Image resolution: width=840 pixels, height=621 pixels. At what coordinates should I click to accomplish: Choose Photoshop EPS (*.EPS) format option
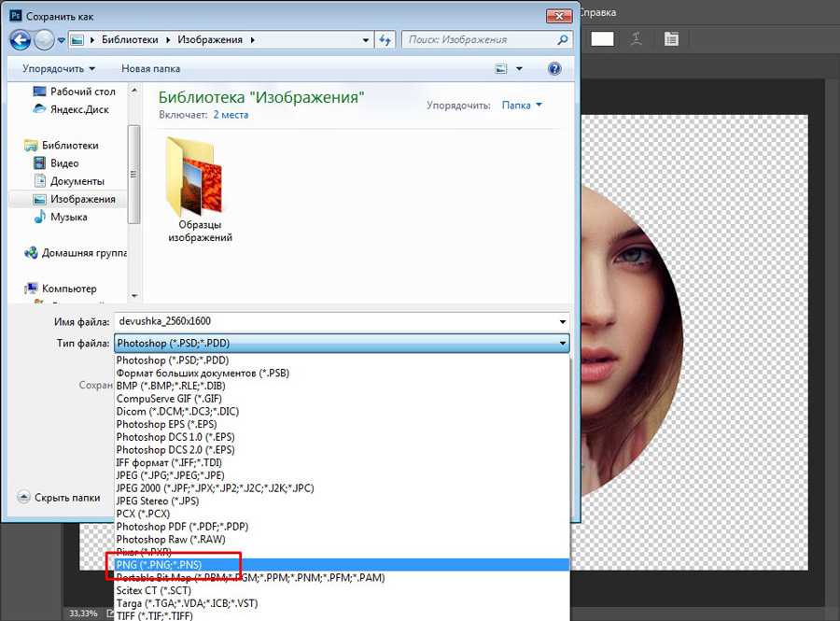pos(342,424)
